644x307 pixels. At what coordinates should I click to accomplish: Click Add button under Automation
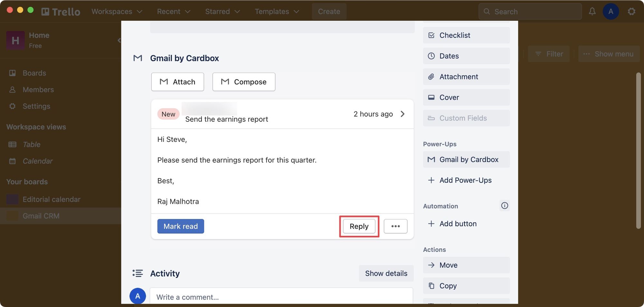(x=466, y=224)
